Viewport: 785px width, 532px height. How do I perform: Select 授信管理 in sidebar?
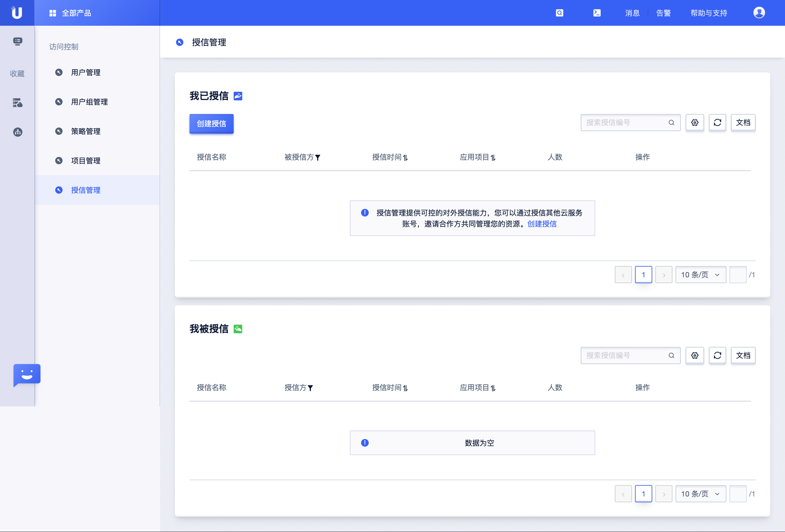(97, 190)
